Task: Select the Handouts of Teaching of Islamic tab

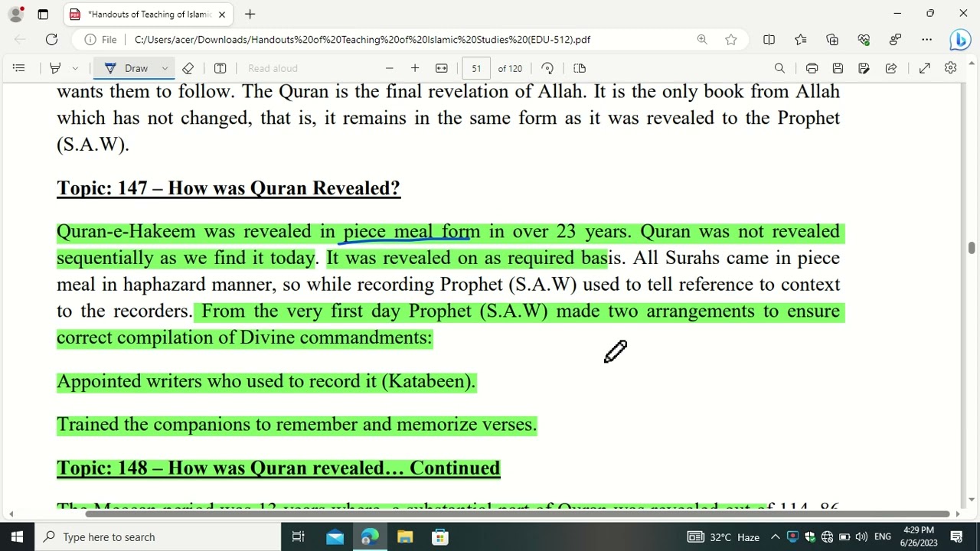Action: coord(147,14)
